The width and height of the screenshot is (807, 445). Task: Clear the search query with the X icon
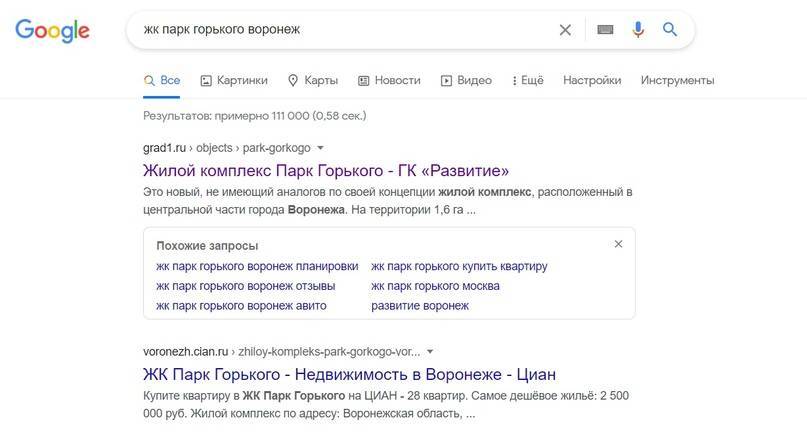point(565,30)
